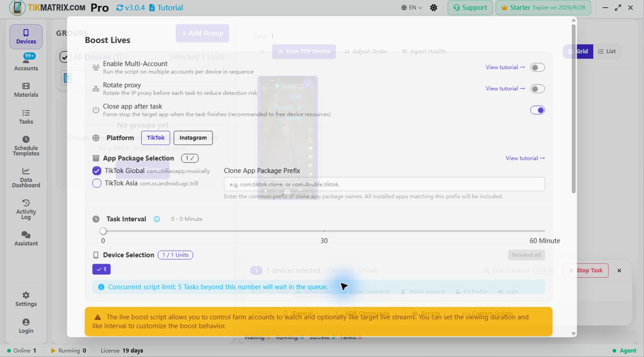This screenshot has height=357, width=644.
Task: Click the 1 / 1 Units badge
Action: [175, 255]
